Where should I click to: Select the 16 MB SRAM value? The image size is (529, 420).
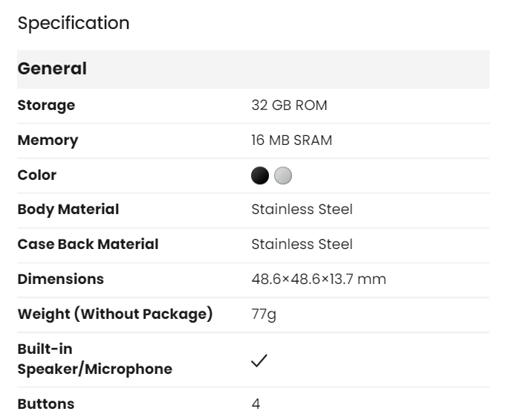pyautogui.click(x=292, y=140)
